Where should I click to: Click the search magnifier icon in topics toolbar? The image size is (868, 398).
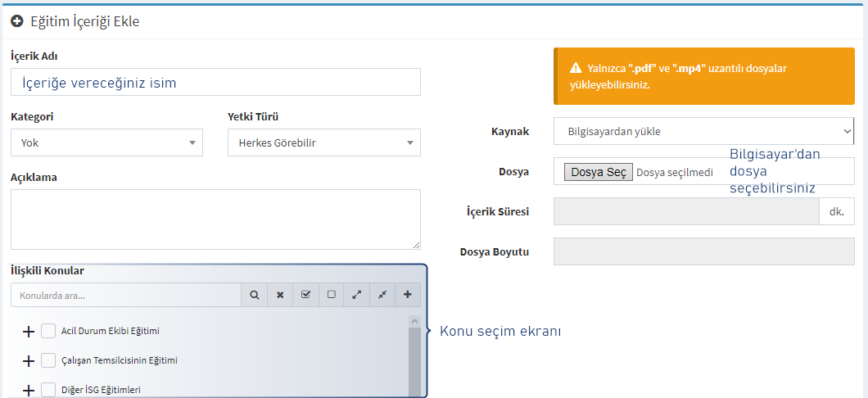pyautogui.click(x=254, y=295)
